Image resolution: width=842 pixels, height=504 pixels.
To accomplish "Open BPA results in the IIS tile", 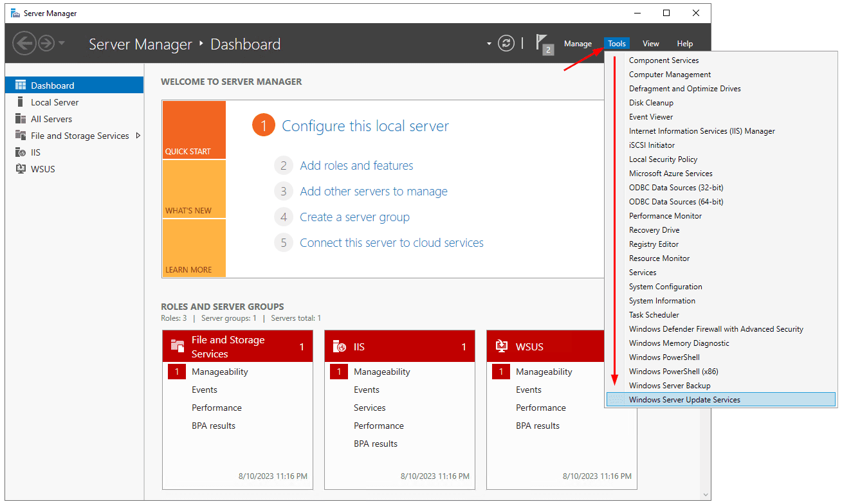I will tap(376, 444).
